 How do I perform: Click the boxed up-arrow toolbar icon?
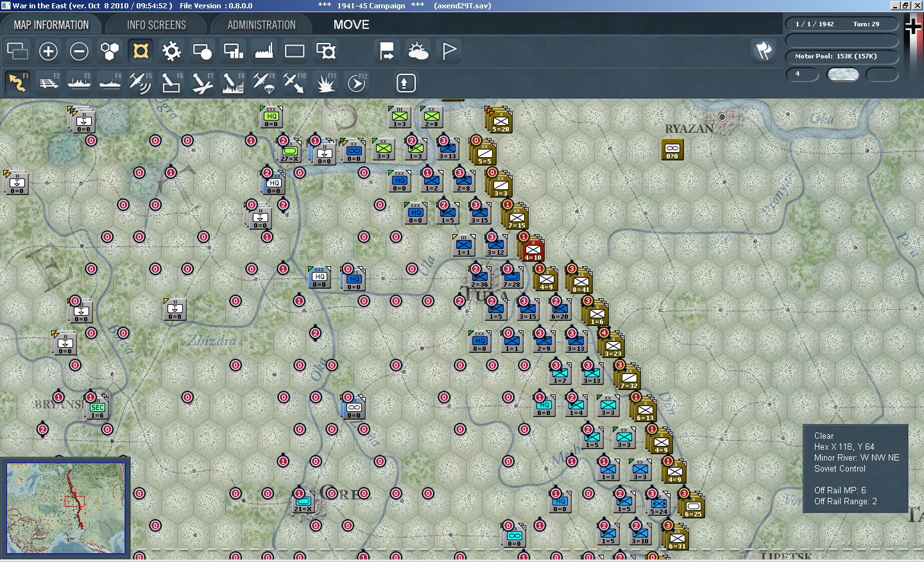point(406,83)
